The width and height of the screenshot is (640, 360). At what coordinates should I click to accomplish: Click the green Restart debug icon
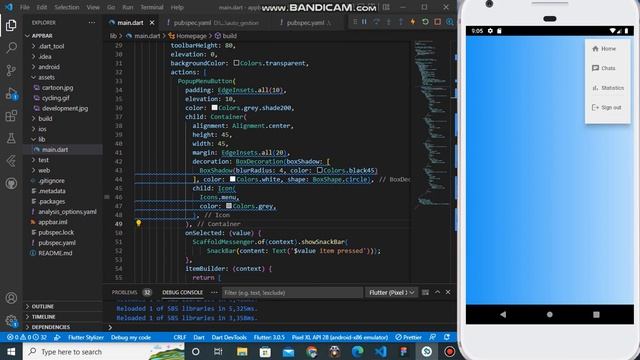[425, 22]
